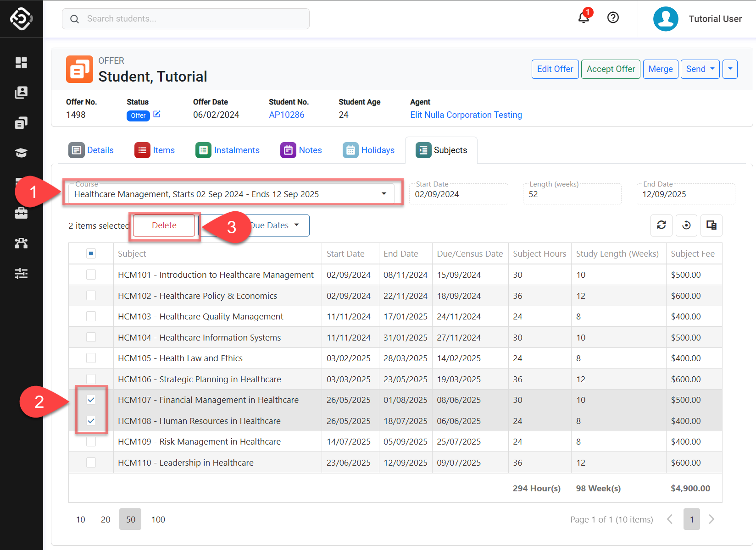Click the blue Offer status badge
The height and width of the screenshot is (550, 756).
[x=138, y=115]
